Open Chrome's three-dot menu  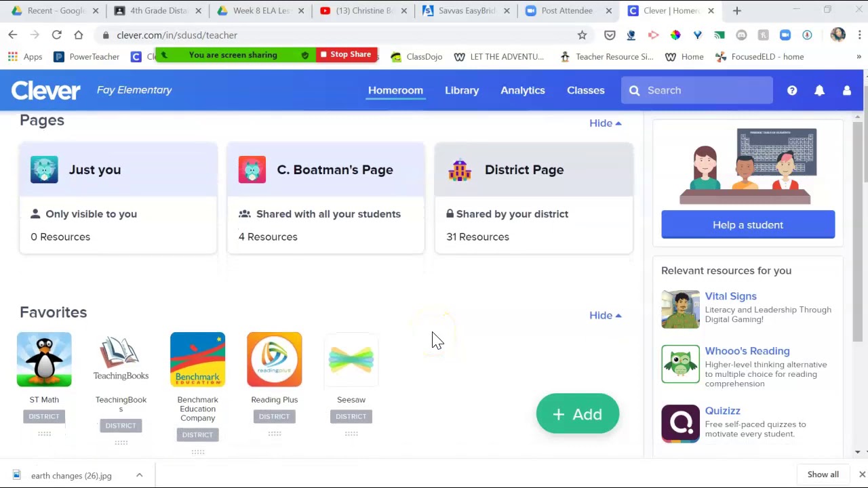click(x=859, y=35)
